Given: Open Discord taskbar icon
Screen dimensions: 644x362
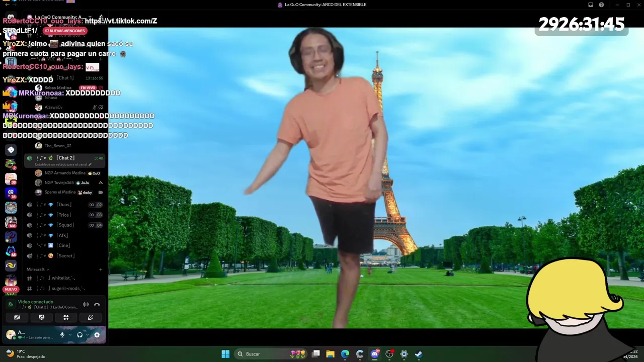Looking at the screenshot, I should [x=375, y=354].
